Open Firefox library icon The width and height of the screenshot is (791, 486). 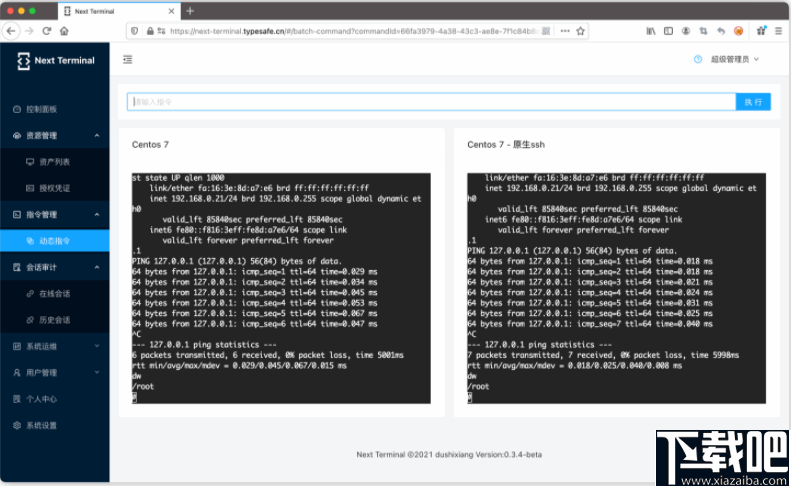point(651,31)
